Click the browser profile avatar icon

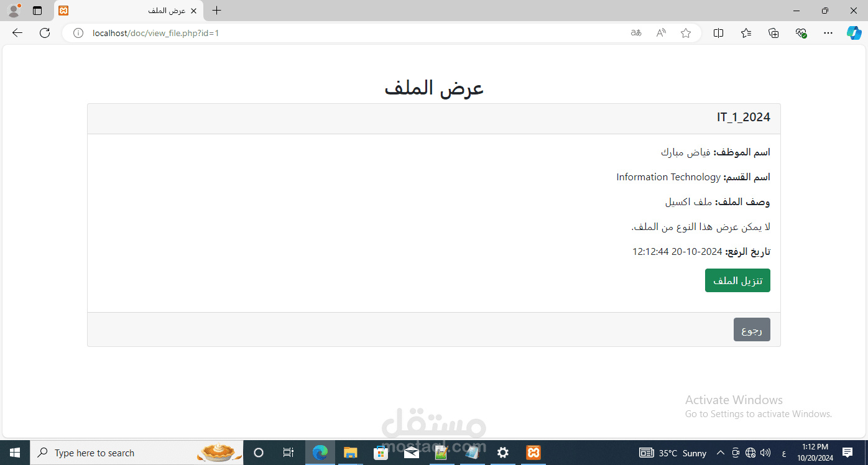(x=14, y=11)
